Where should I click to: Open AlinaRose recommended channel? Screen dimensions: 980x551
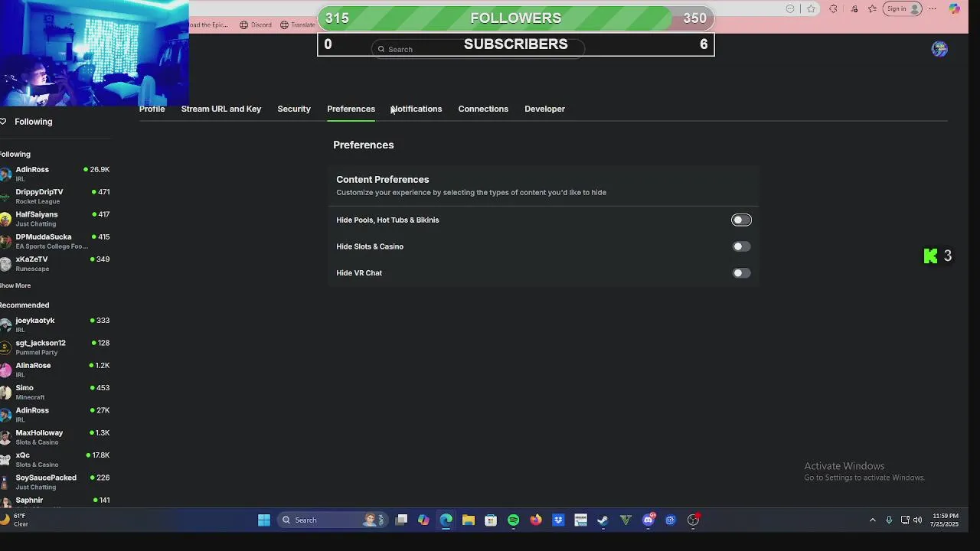[55, 370]
